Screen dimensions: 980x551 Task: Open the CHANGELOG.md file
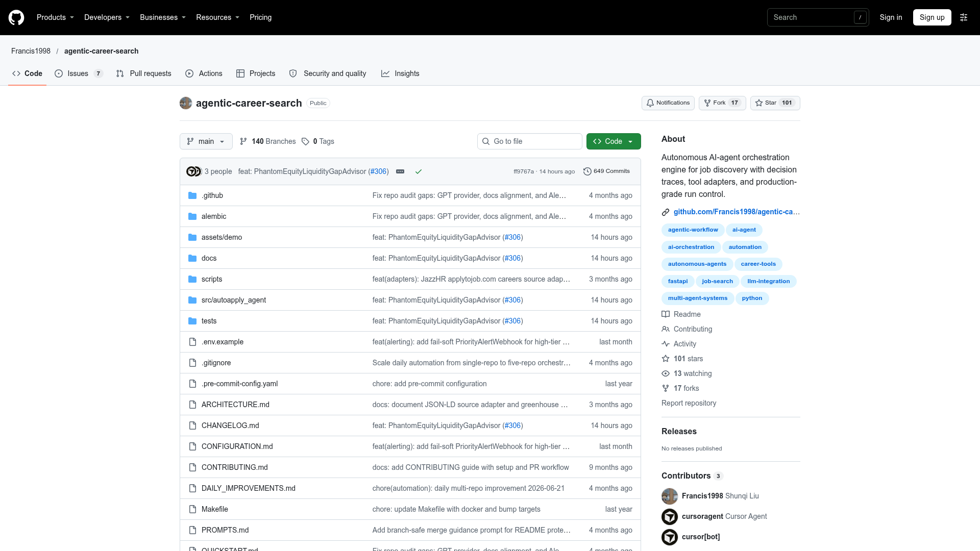[230, 425]
